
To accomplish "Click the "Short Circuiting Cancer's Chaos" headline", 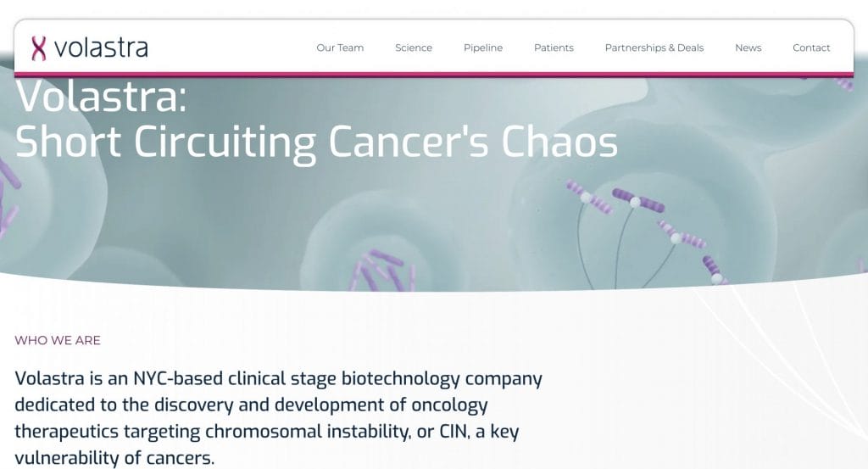I will coord(316,142).
